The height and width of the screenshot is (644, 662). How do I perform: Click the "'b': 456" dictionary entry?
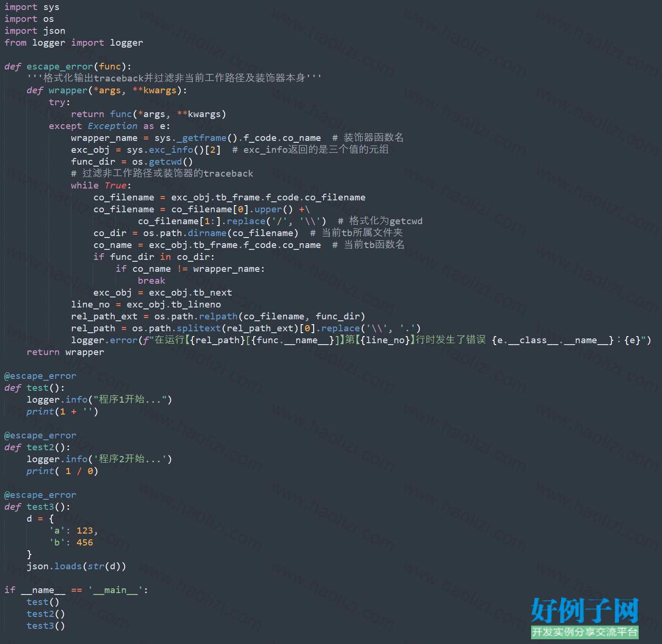(x=71, y=543)
